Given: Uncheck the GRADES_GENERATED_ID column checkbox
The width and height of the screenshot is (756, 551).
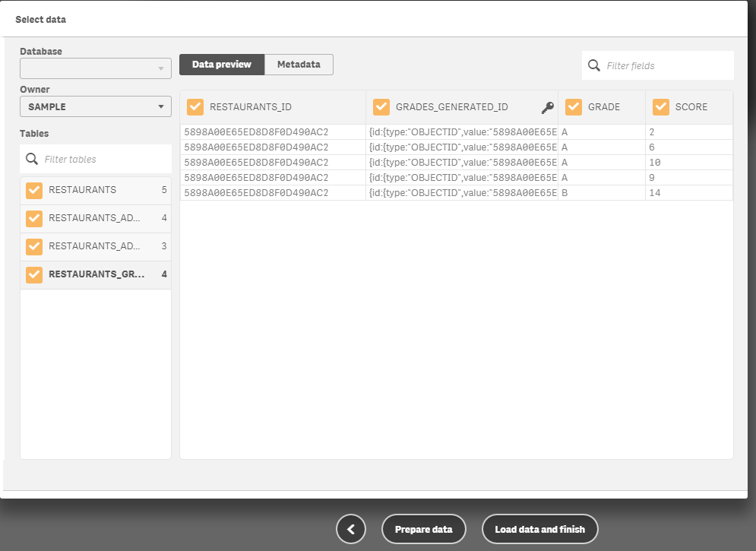Looking at the screenshot, I should [x=380, y=106].
